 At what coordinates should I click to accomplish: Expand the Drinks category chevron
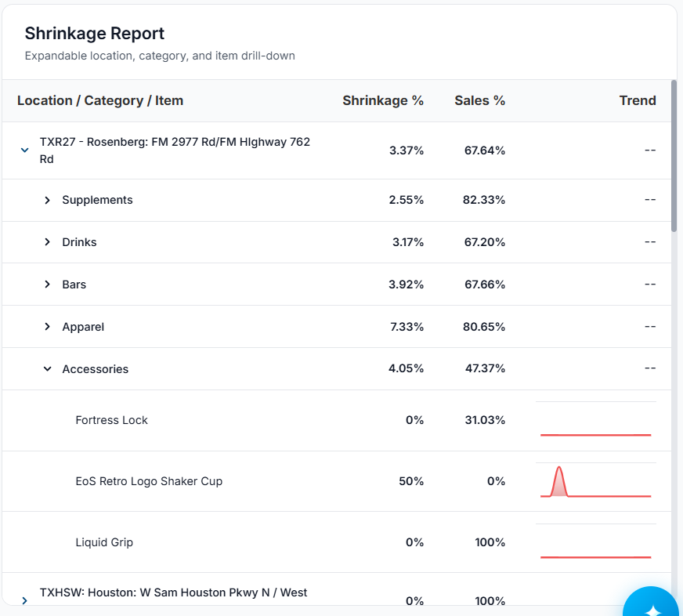coord(48,242)
